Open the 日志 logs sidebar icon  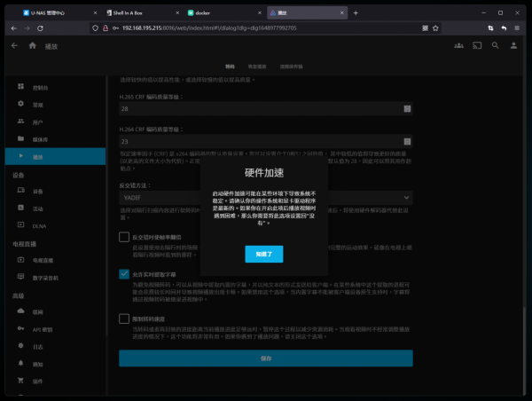[x=20, y=346]
